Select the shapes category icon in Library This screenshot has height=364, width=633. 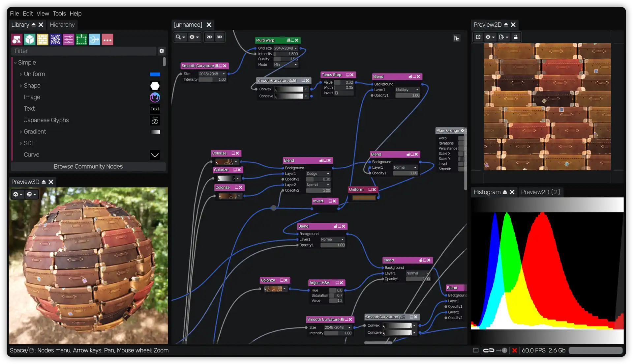click(x=16, y=40)
